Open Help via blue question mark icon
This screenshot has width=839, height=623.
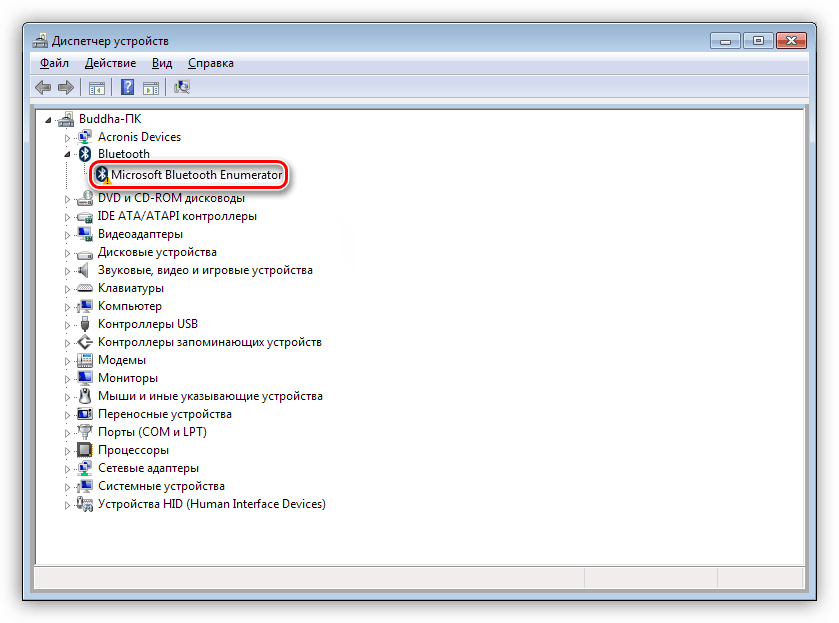128,87
